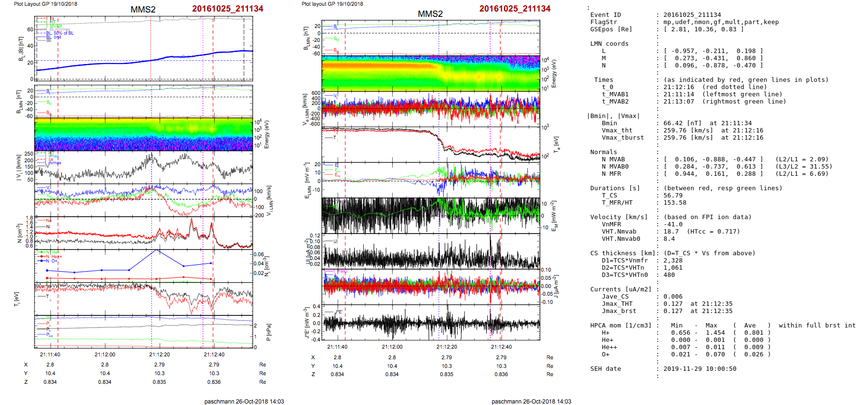Click the Z value 0.836 under left plot

214,382
